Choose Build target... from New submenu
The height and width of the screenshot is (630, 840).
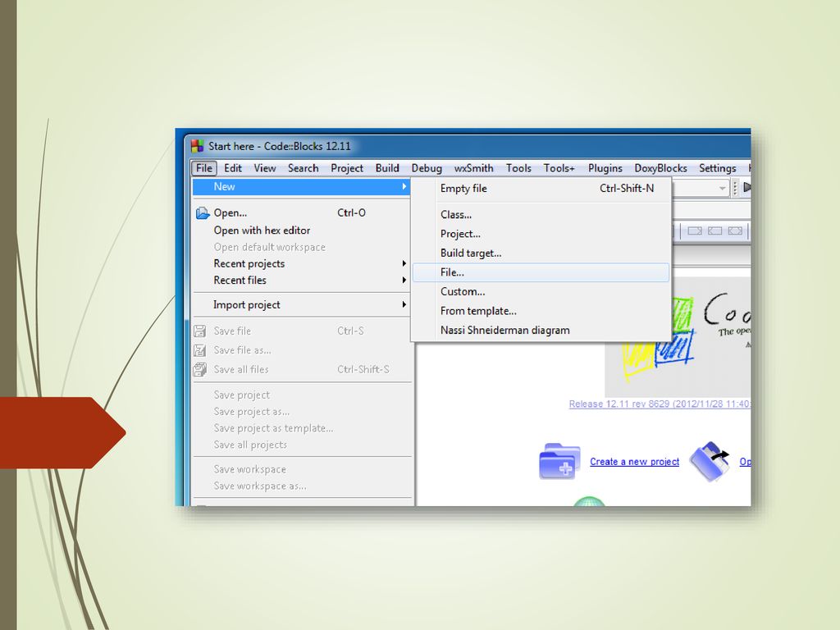[541, 253]
